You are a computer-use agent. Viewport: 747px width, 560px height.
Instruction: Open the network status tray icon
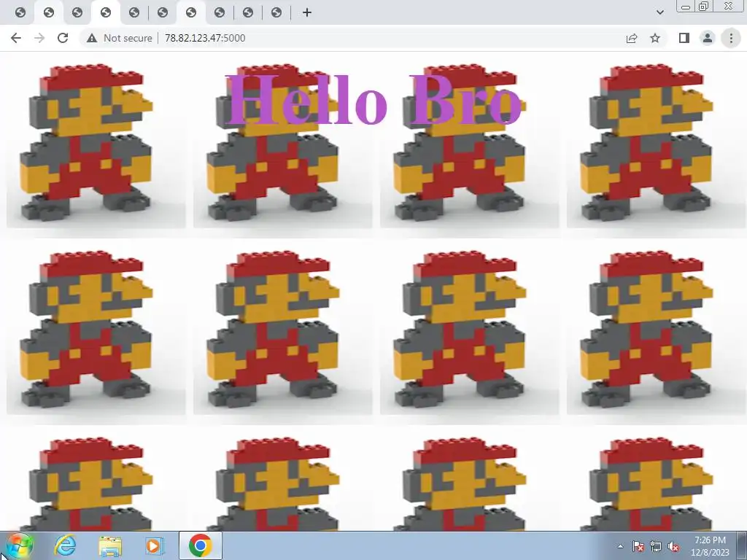[x=656, y=546]
